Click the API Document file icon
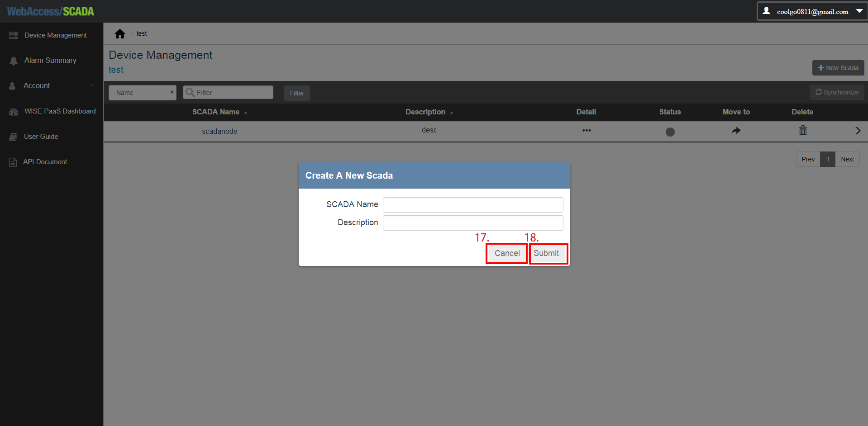 click(x=13, y=162)
